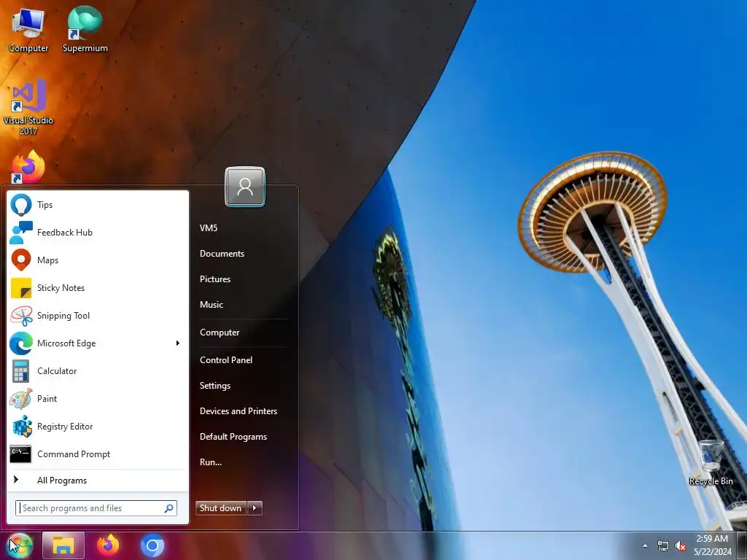Open Computer in Start menu right pane
747x560 pixels.
tap(219, 332)
